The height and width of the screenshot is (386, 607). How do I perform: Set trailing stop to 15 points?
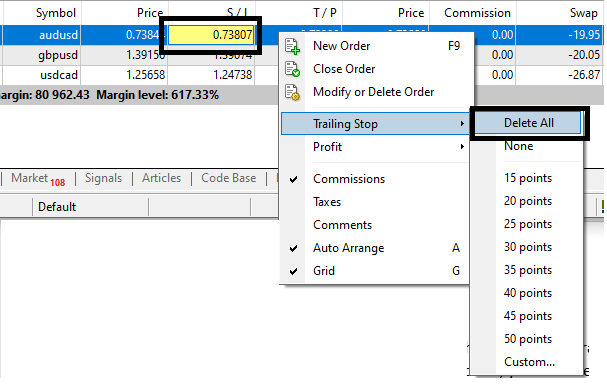coord(527,178)
